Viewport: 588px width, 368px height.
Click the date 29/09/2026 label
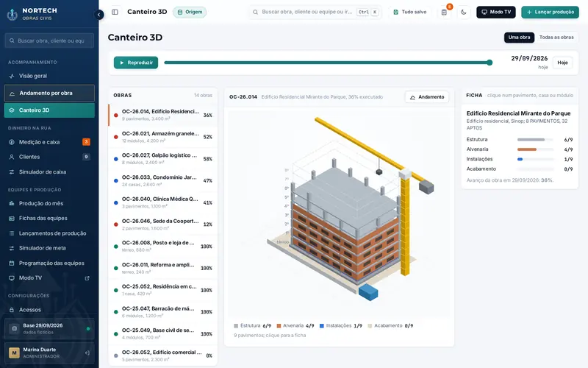pyautogui.click(x=529, y=58)
